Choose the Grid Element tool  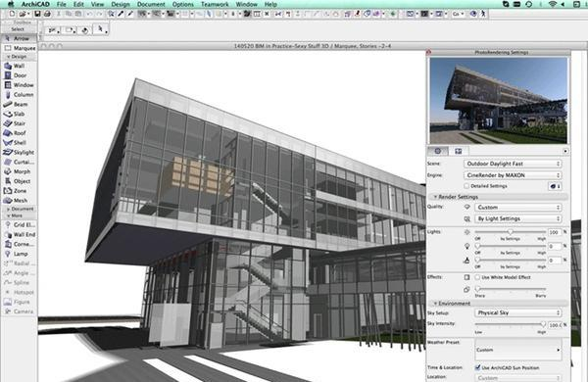(19, 224)
